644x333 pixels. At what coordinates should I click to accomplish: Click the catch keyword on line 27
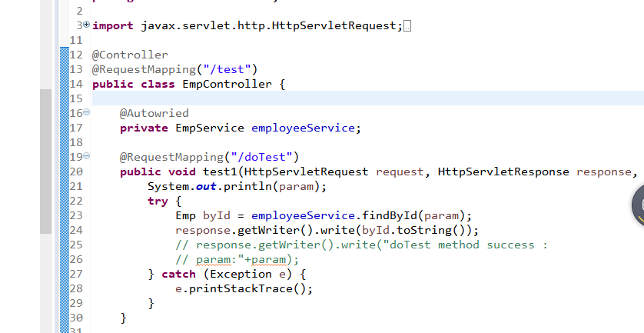[178, 275]
